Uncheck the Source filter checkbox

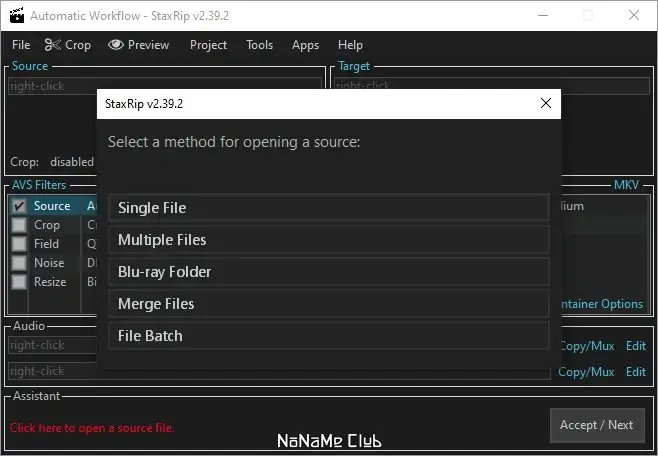[x=19, y=206]
